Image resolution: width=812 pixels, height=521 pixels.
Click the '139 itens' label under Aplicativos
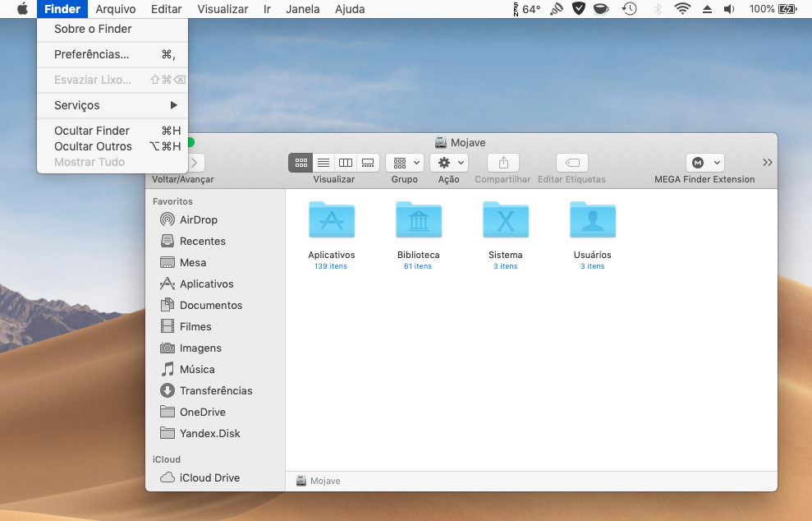click(x=331, y=266)
